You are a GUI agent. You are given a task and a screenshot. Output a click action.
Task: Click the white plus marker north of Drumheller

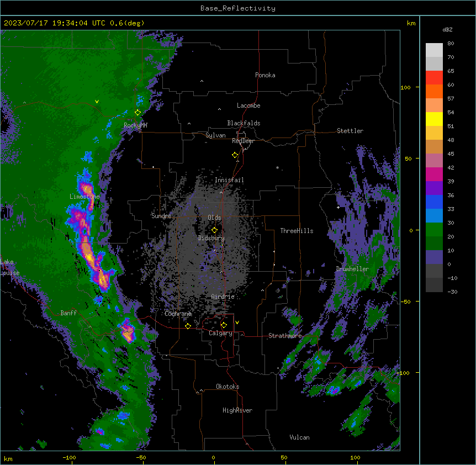(x=338, y=207)
